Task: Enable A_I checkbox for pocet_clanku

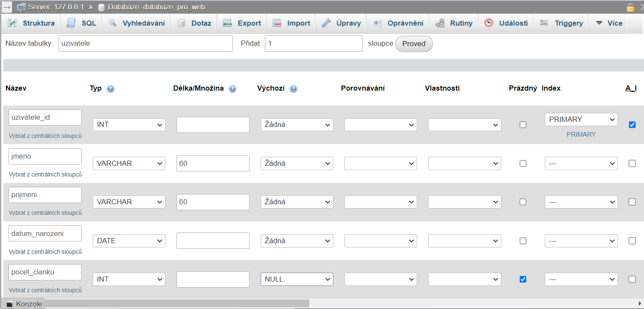Action: 632,279
